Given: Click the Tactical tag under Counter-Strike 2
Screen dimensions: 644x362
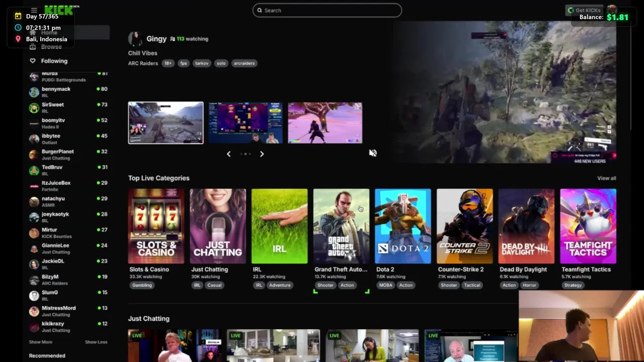Looking at the screenshot, I should pos(472,285).
